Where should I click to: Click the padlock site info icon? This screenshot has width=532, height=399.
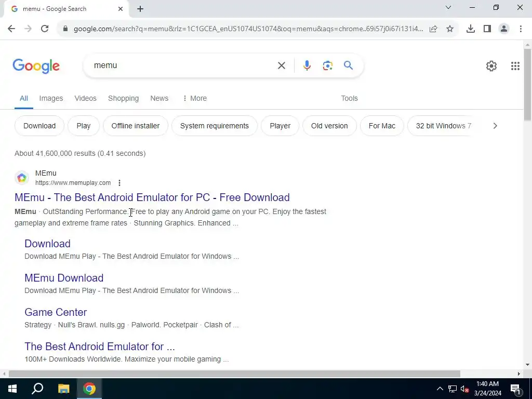click(x=65, y=29)
